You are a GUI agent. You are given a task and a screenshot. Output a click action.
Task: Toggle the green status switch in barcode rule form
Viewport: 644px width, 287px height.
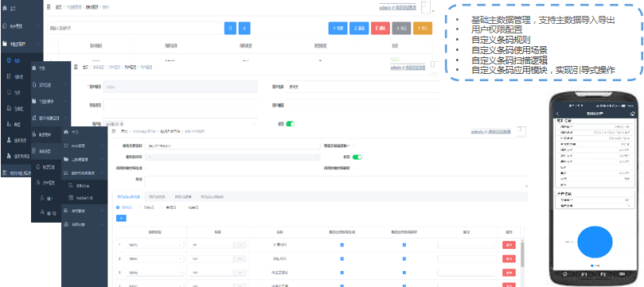357,157
